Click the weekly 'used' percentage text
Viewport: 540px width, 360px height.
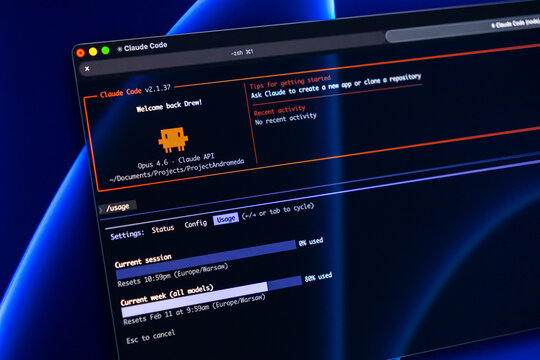[x=318, y=277]
